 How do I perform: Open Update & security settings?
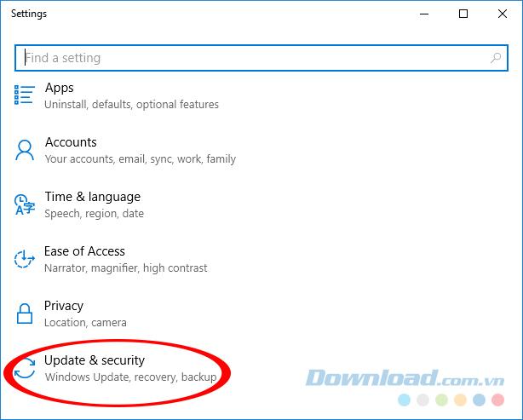point(115,368)
